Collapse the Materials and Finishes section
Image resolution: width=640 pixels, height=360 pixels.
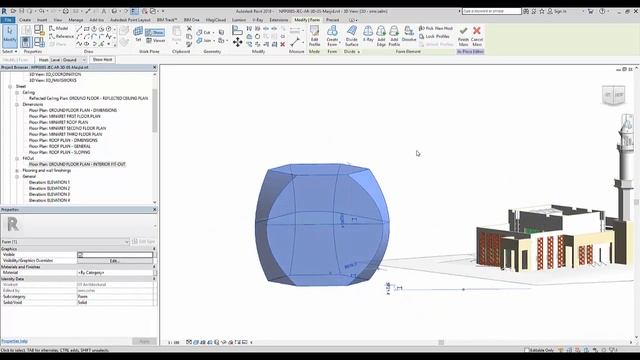click(154, 267)
